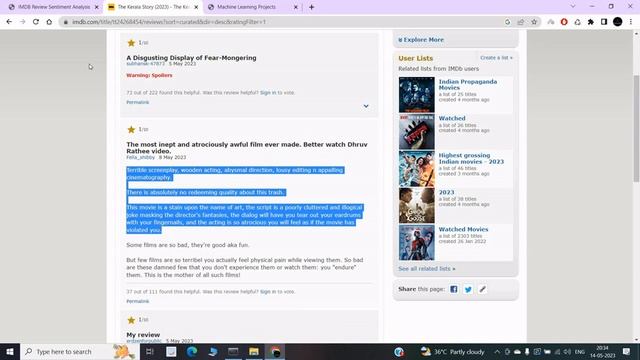Screen dimensions: 640x360
Task: Open Windows Start menu
Action: pyautogui.click(x=10, y=351)
